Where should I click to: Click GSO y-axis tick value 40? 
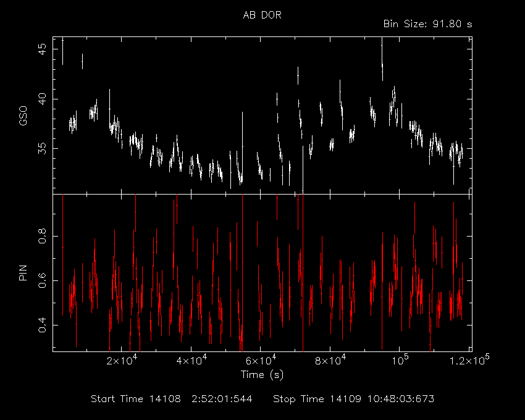click(x=43, y=99)
